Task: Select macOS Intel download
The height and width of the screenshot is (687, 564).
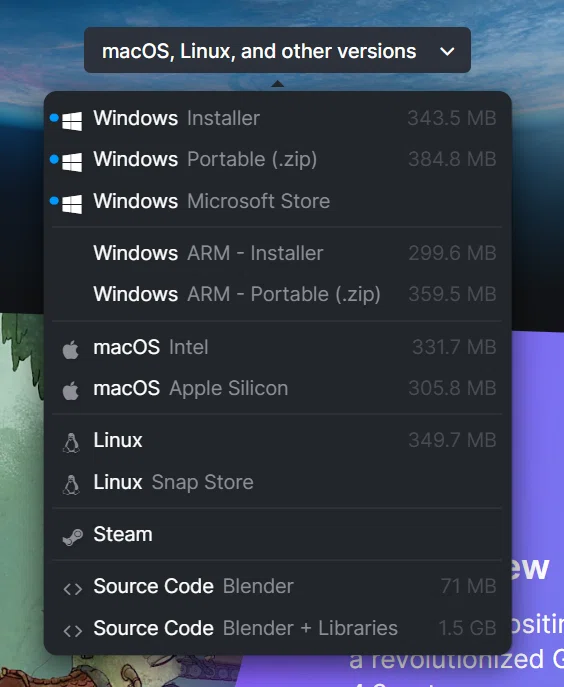Action: pos(277,347)
